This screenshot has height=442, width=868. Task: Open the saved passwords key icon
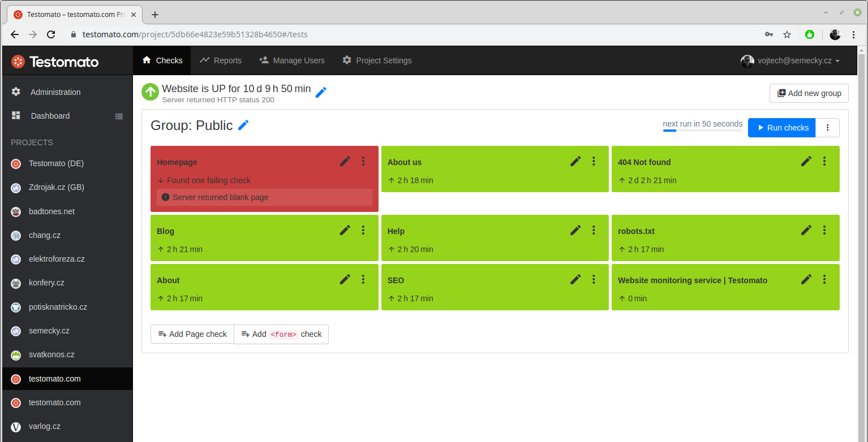point(769,34)
